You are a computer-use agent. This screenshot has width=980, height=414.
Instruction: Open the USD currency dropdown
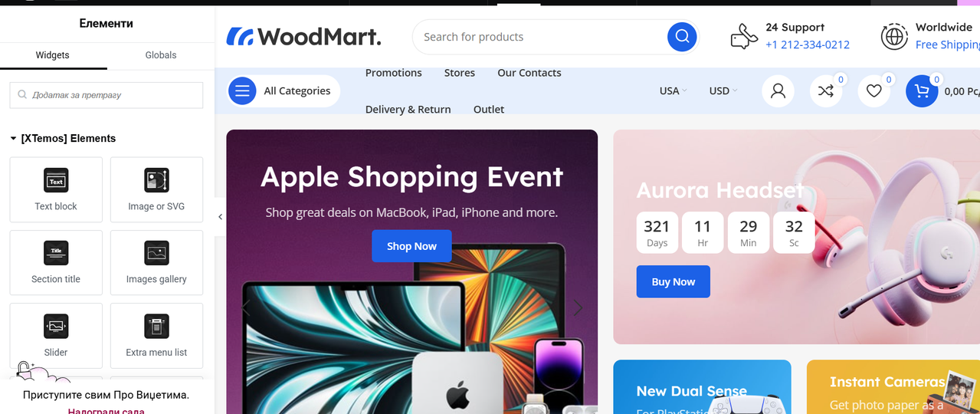723,90
